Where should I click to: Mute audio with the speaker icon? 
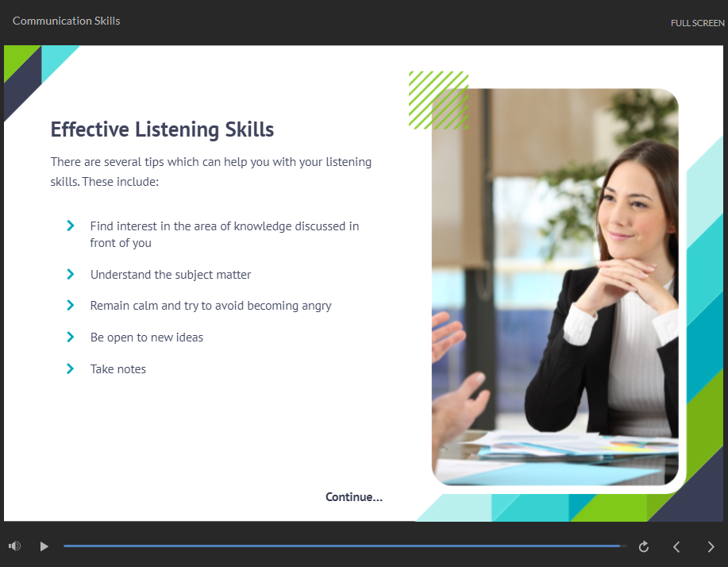point(14,546)
